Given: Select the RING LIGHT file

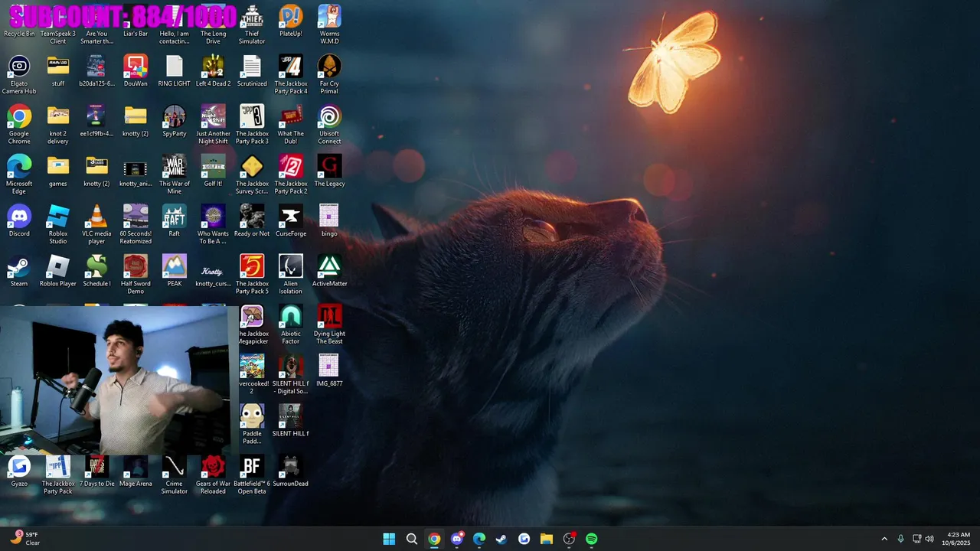Looking at the screenshot, I should (175, 71).
